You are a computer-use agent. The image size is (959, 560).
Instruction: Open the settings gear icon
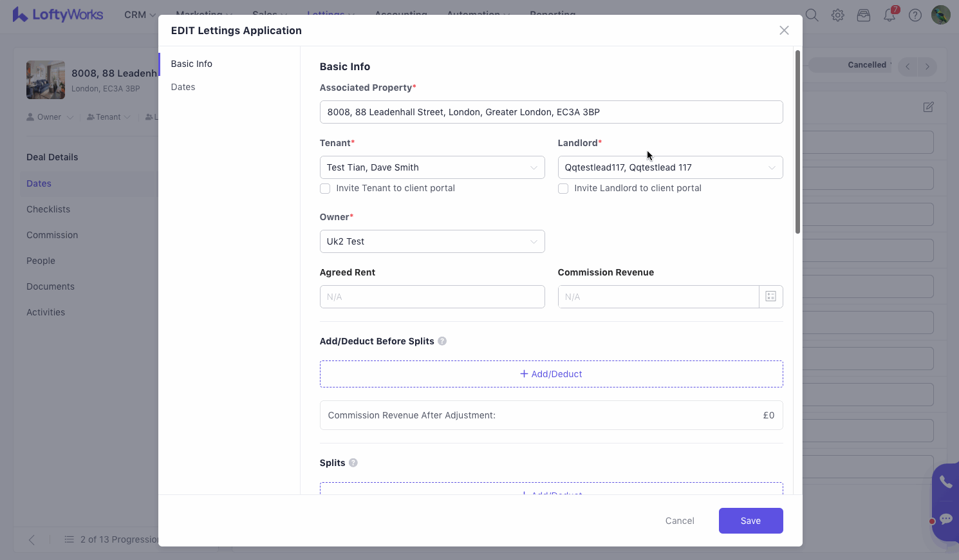[x=837, y=15]
